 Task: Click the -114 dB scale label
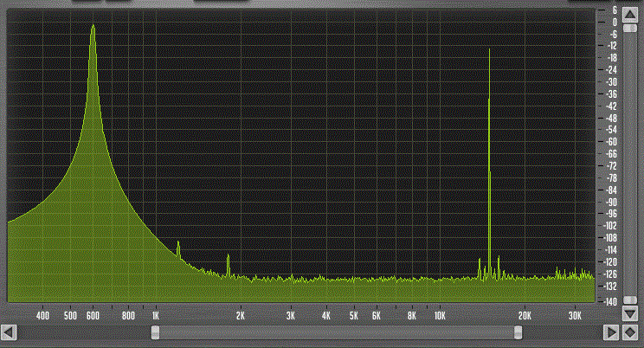610,250
